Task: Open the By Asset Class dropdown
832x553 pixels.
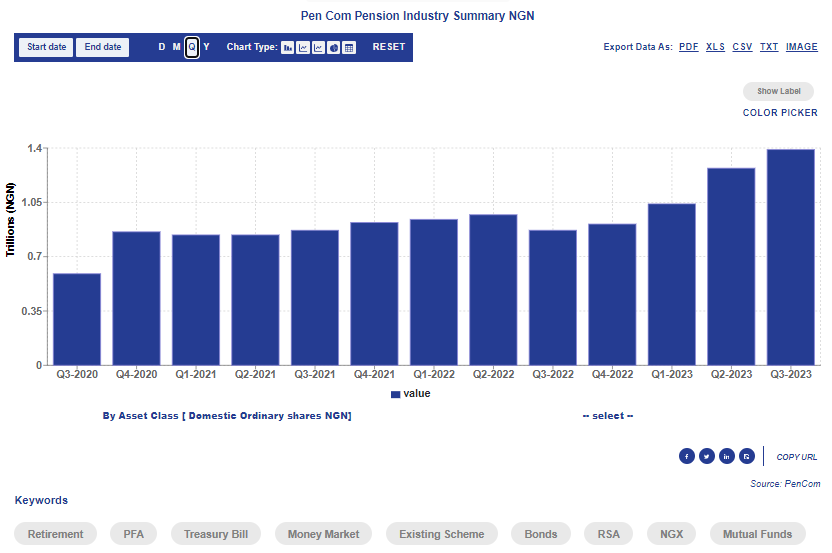Action: pyautogui.click(x=227, y=416)
